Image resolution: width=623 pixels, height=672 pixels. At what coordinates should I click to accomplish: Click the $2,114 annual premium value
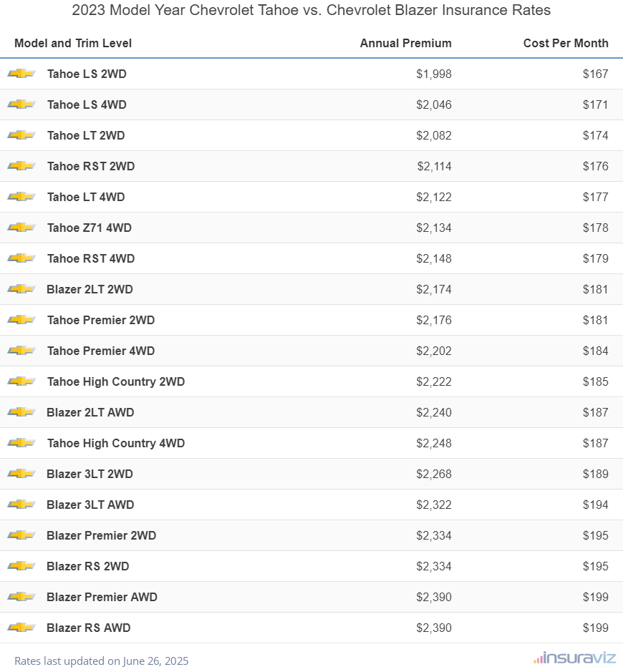435,166
